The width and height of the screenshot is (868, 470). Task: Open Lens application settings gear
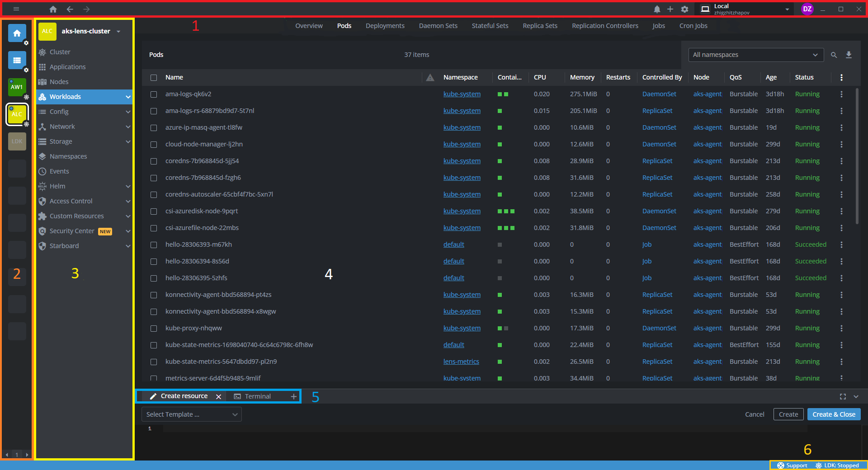685,9
